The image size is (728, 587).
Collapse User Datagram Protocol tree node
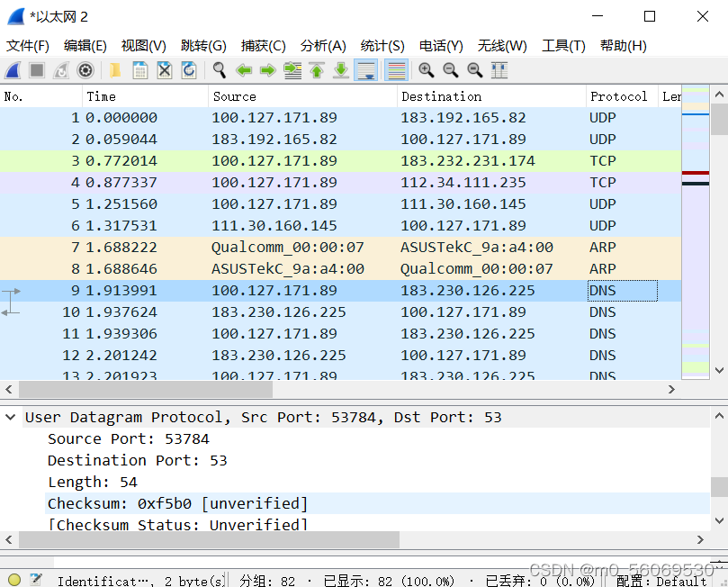click(11, 418)
